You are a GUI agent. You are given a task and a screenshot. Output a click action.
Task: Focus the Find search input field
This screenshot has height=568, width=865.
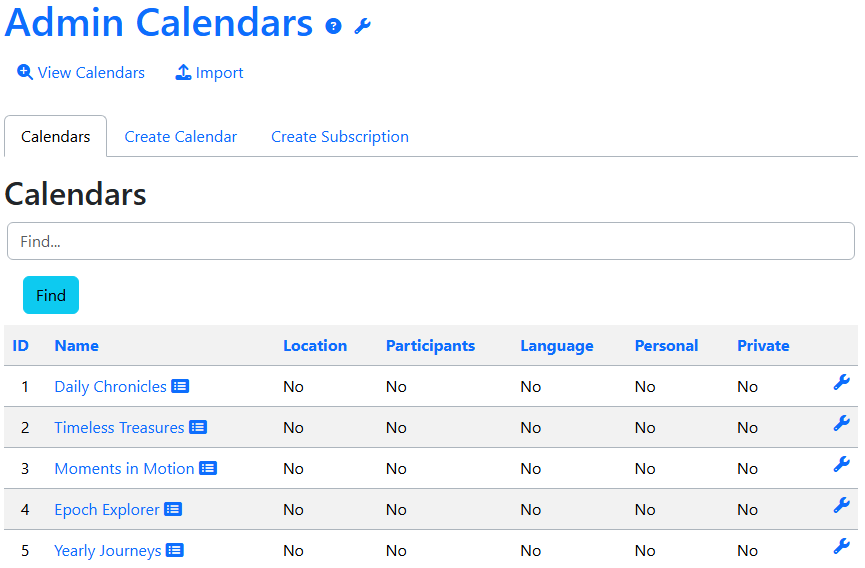coord(431,242)
